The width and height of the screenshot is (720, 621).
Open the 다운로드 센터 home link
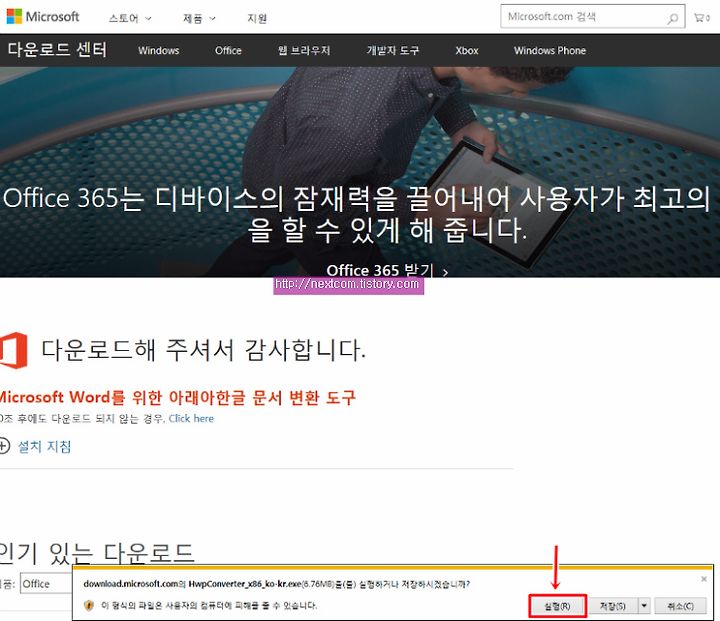57,49
